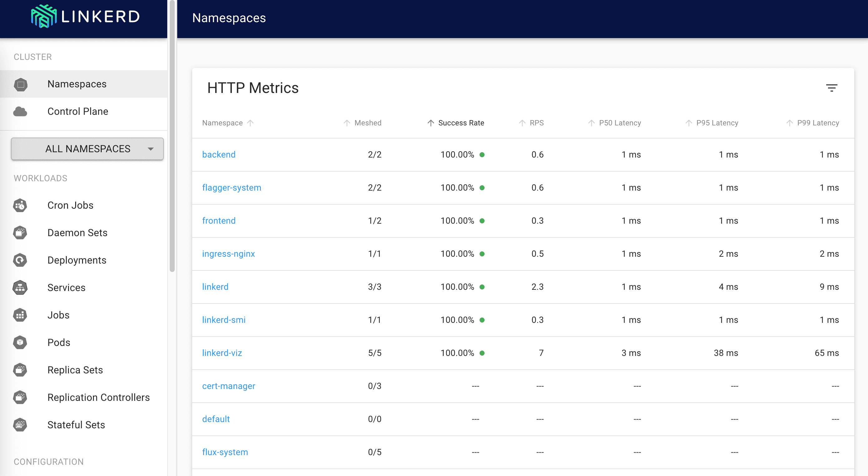Click the Control Plane icon
The height and width of the screenshot is (476, 868).
point(21,111)
